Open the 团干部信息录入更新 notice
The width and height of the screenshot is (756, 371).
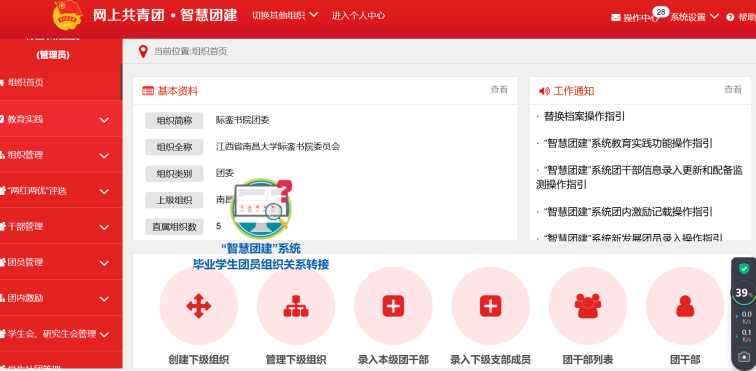click(x=640, y=177)
